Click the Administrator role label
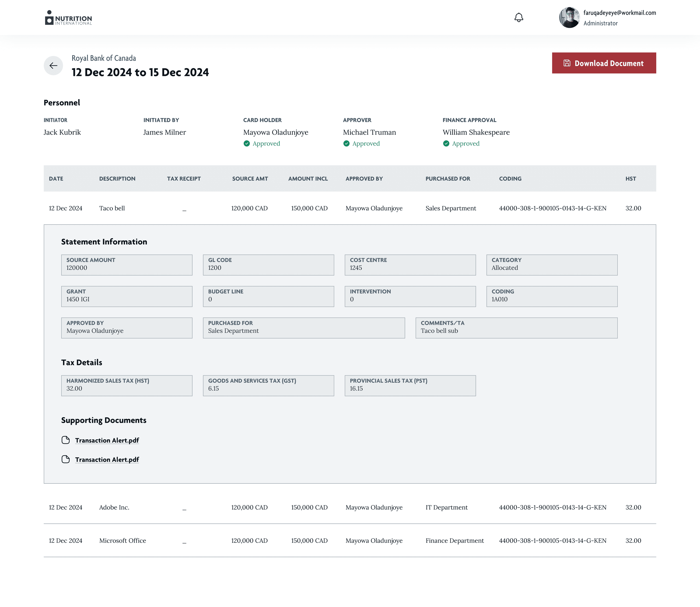 point(600,23)
